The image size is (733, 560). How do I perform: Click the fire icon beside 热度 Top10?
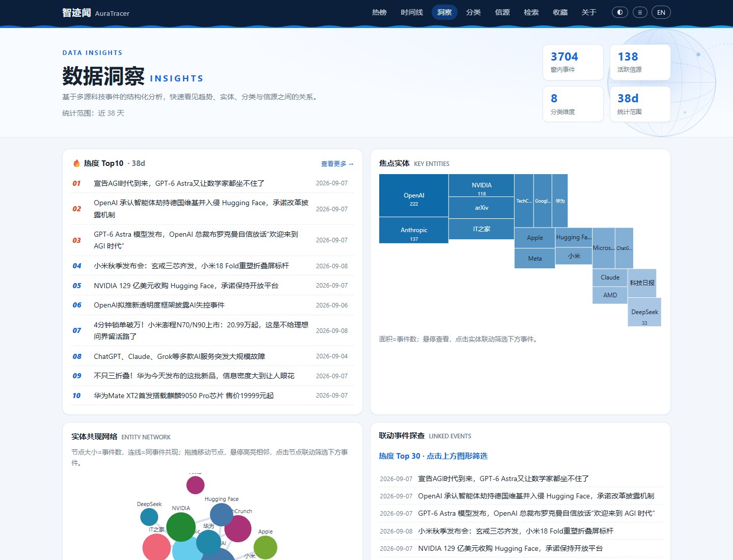(x=76, y=163)
